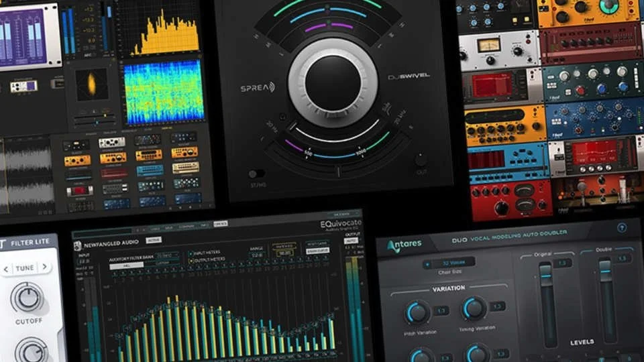The width and height of the screenshot is (644, 362).
Task: Click Reset Gains in EQuivocate
Action: [x=317, y=243]
